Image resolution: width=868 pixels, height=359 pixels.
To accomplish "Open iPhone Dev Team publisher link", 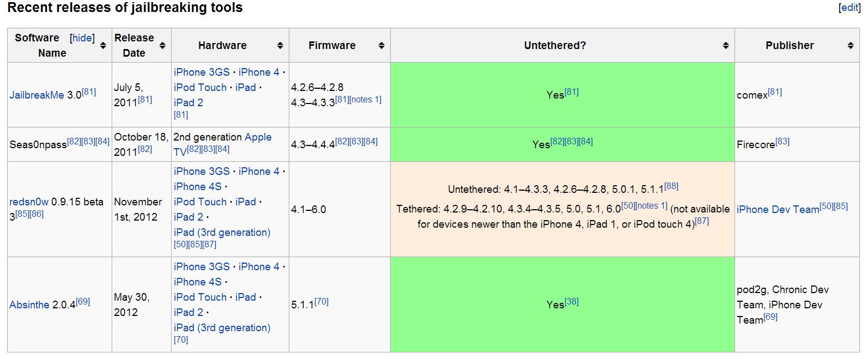I will pyautogui.click(x=778, y=209).
